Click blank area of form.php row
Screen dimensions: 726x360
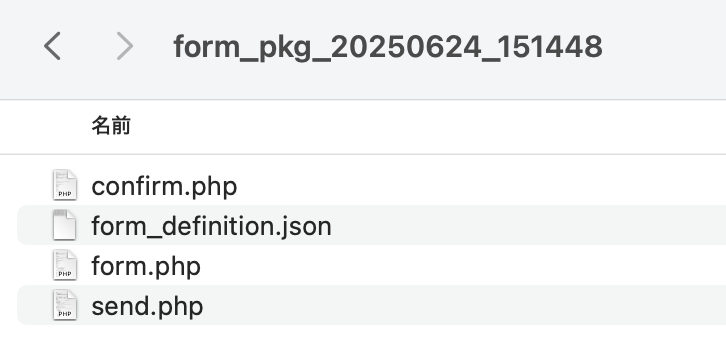(463, 265)
